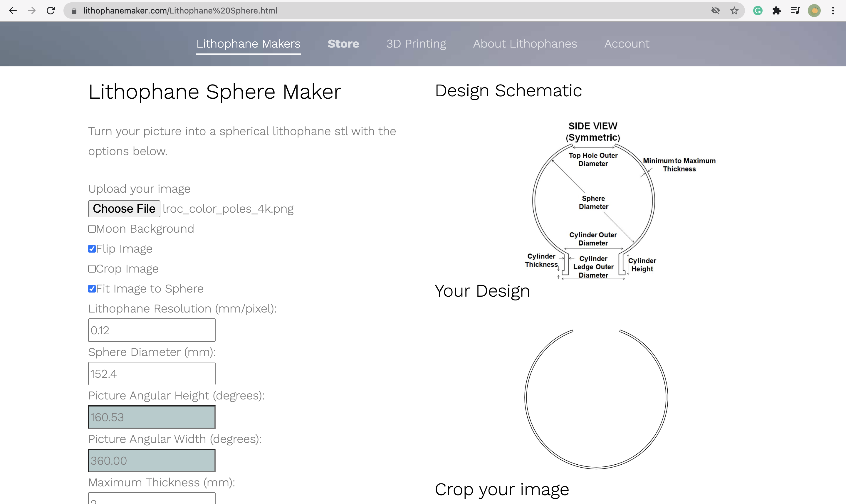Viewport: 846px width, 504px height.
Task: Open the Chrome profile avatar
Action: coord(814,11)
